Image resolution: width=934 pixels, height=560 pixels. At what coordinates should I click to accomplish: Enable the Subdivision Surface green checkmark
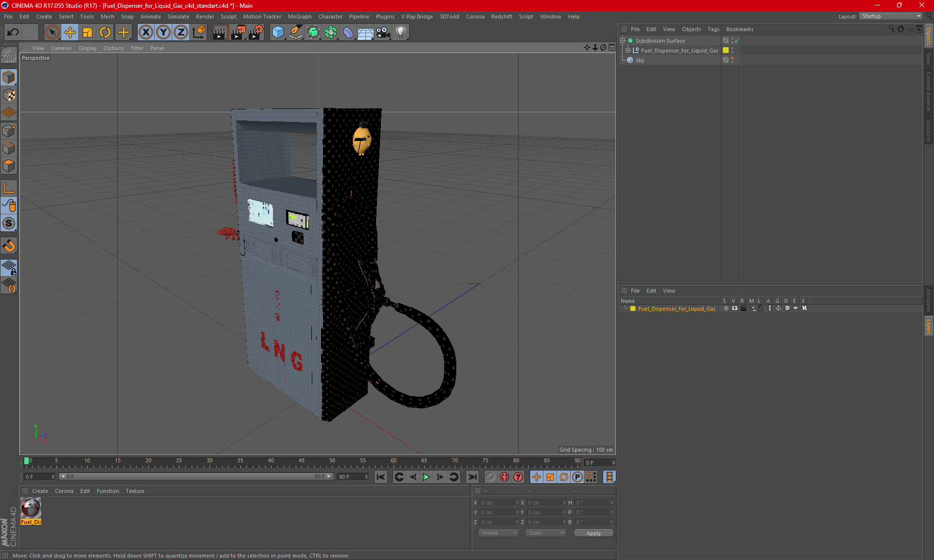pyautogui.click(x=737, y=41)
